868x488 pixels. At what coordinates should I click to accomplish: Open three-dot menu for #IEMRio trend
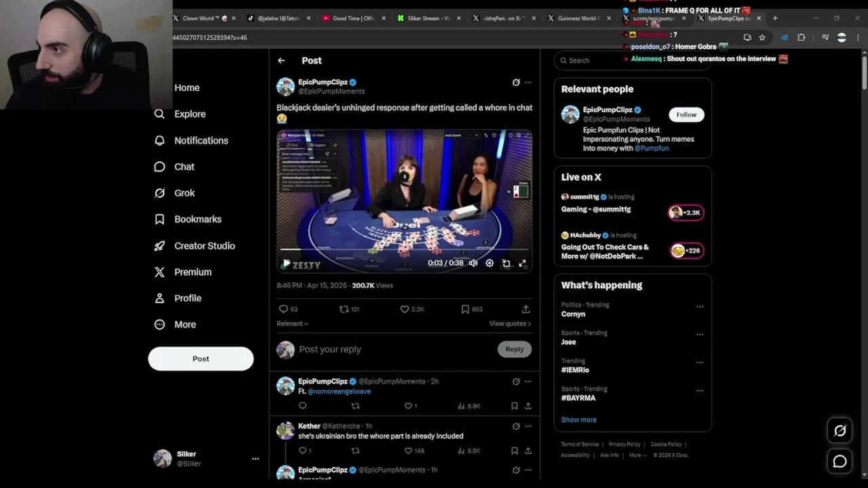click(700, 363)
